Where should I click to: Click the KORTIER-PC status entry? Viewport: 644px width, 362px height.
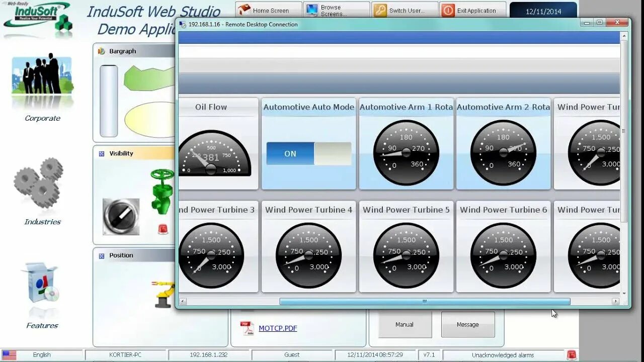point(125,355)
